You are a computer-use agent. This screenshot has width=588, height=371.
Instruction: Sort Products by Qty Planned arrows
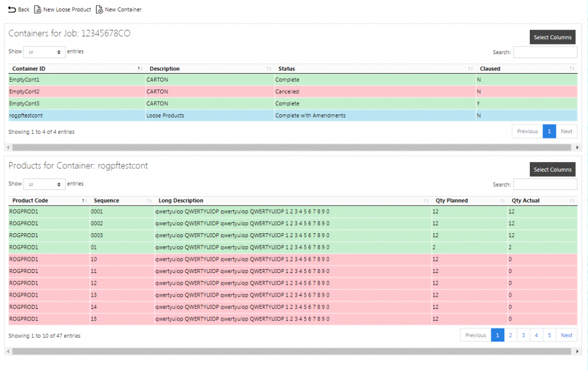[x=502, y=201]
